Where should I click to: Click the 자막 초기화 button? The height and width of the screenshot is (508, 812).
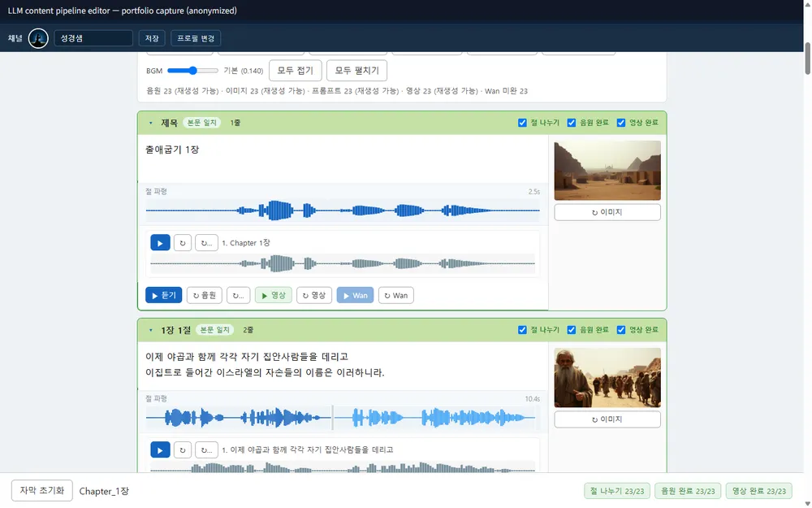(x=42, y=491)
